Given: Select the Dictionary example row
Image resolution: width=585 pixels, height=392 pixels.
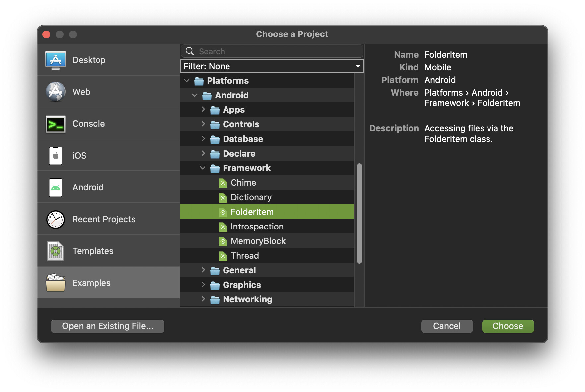Looking at the screenshot, I should [267, 197].
